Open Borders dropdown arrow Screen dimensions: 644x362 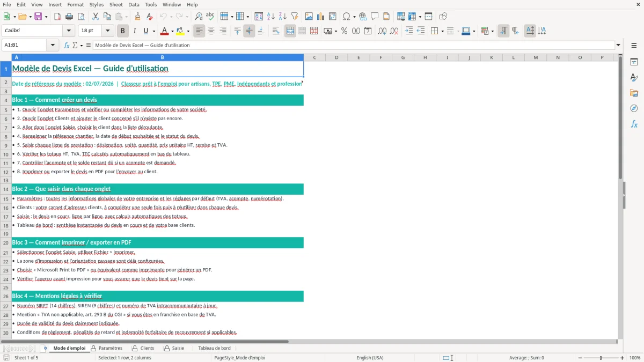(x=442, y=31)
